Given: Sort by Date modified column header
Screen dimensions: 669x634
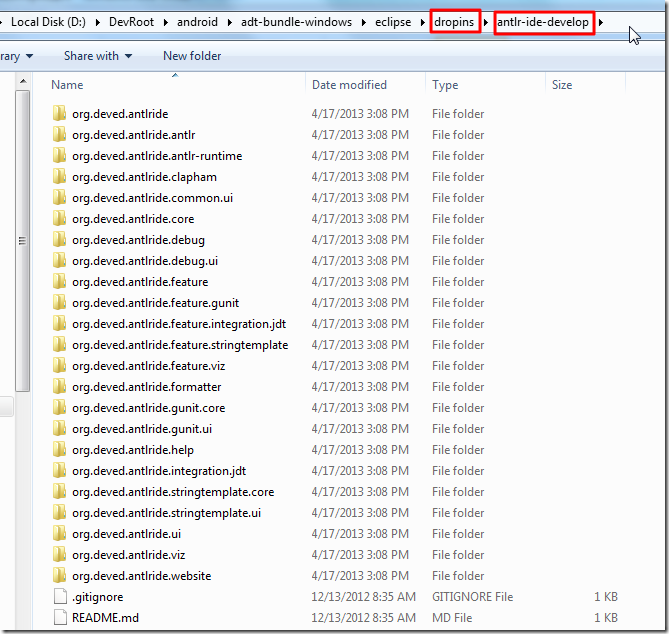Looking at the screenshot, I should pos(349,85).
